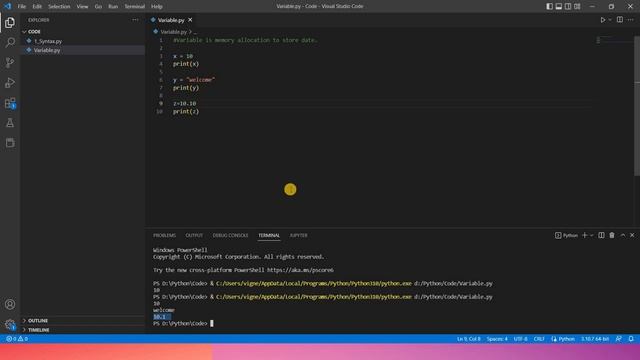Select the Variable.py editor tab
Screen dimensions: 640x360
tap(171, 20)
